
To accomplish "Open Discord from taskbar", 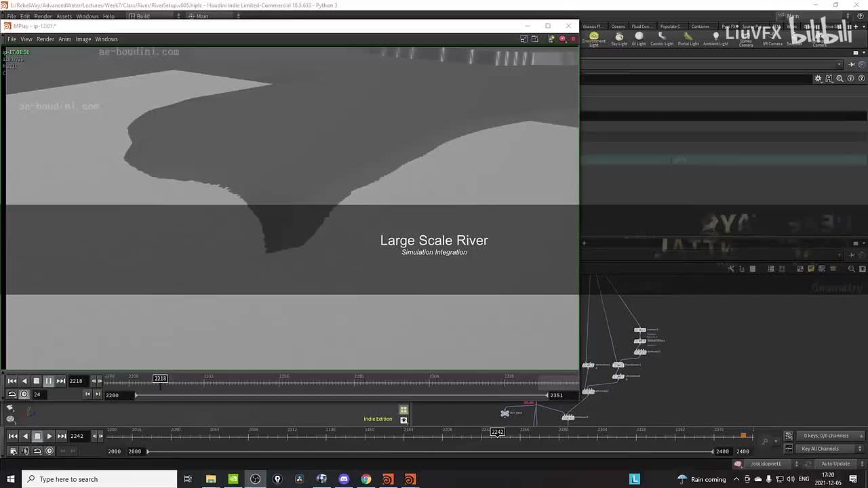I will click(x=344, y=479).
